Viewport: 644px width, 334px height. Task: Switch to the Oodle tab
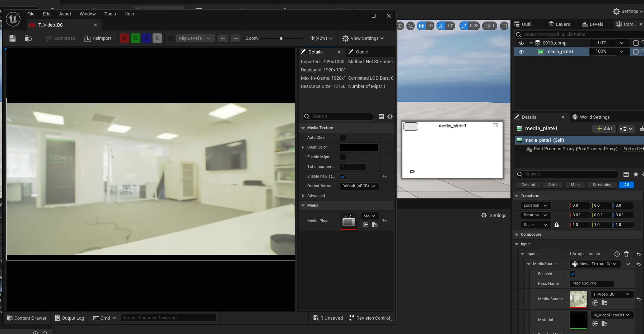point(358,52)
